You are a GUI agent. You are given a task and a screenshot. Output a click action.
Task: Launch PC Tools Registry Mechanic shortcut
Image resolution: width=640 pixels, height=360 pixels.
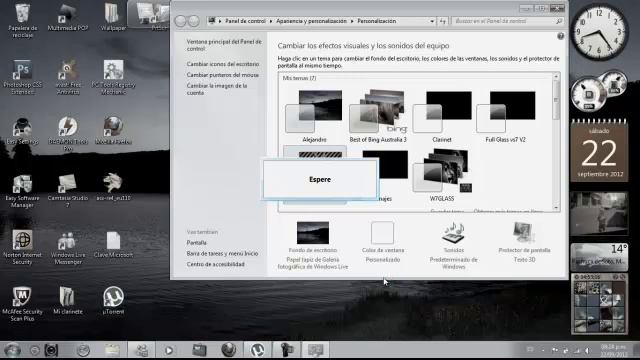113,77
